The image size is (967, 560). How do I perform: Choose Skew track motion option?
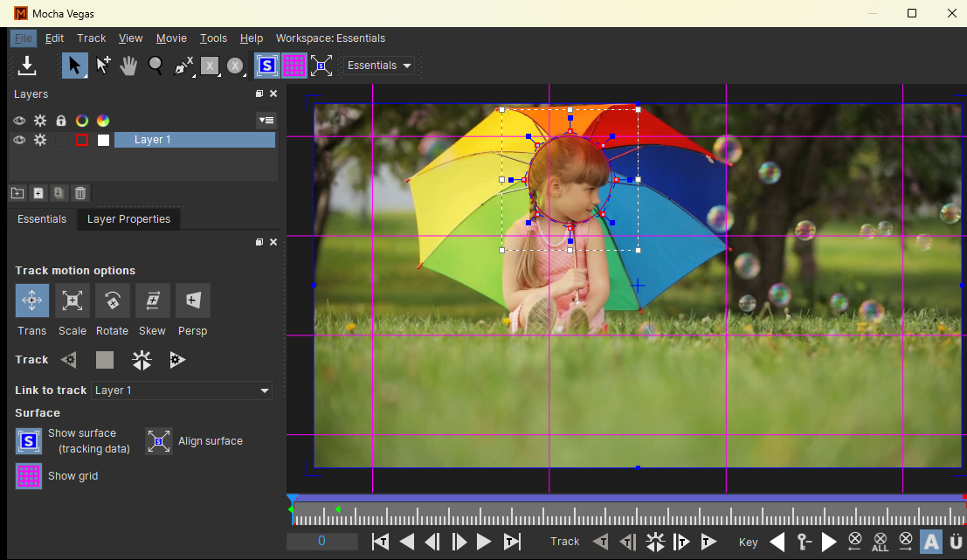point(152,301)
